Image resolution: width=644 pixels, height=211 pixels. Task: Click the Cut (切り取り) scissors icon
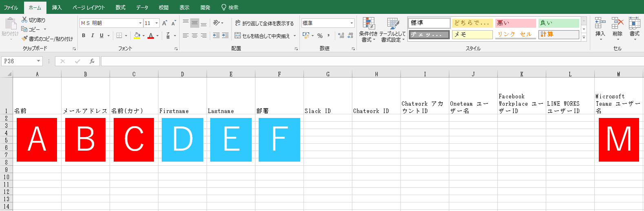tap(24, 20)
